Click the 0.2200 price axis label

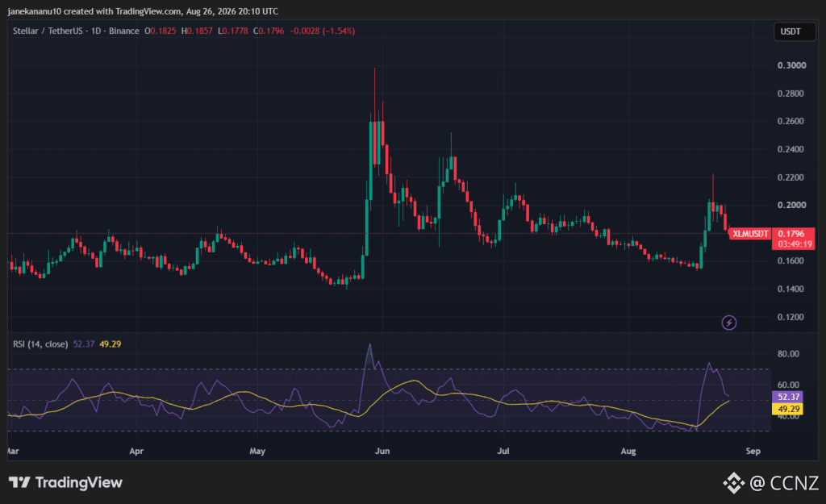pos(792,177)
